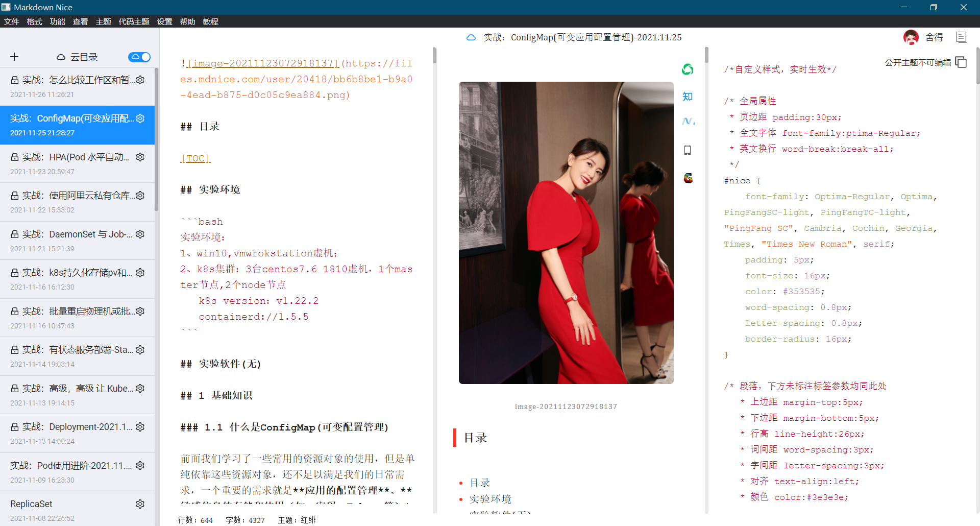Click the colorful G icon in the preview sidebar
This screenshot has width=980, height=526.
point(688,178)
